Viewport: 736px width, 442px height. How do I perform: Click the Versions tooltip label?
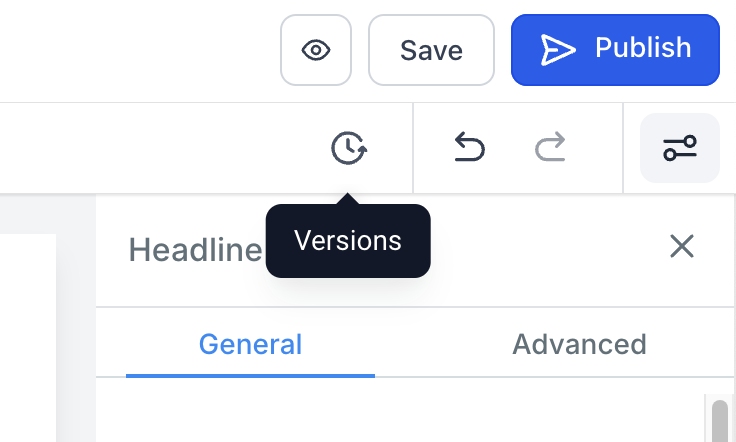[x=348, y=241]
